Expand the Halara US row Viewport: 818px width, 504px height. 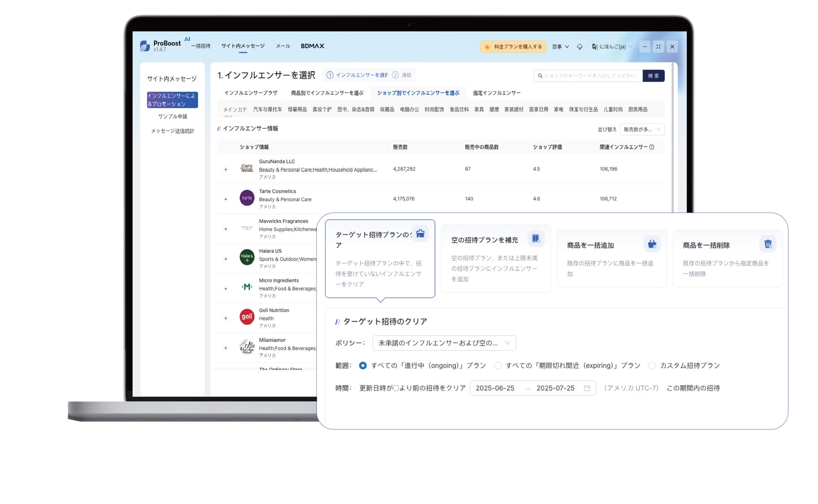[226, 259]
